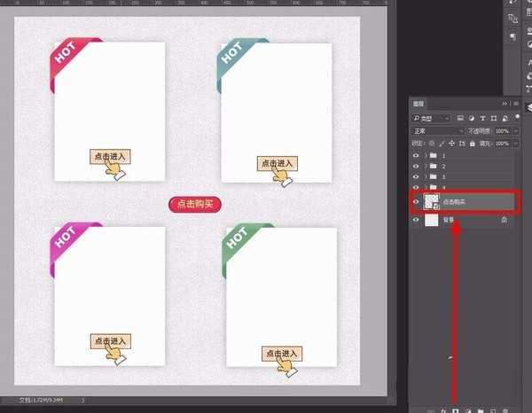Create a new group with folder icon

481,410
